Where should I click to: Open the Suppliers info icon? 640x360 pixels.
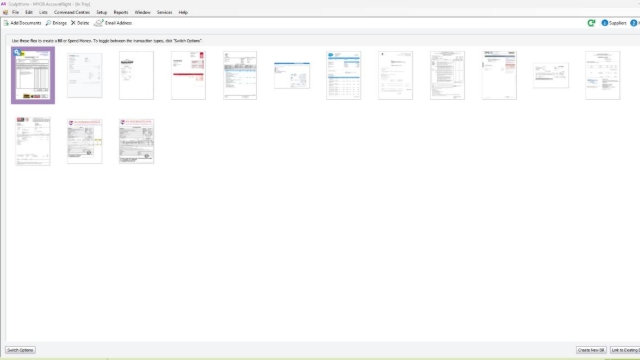coord(604,23)
